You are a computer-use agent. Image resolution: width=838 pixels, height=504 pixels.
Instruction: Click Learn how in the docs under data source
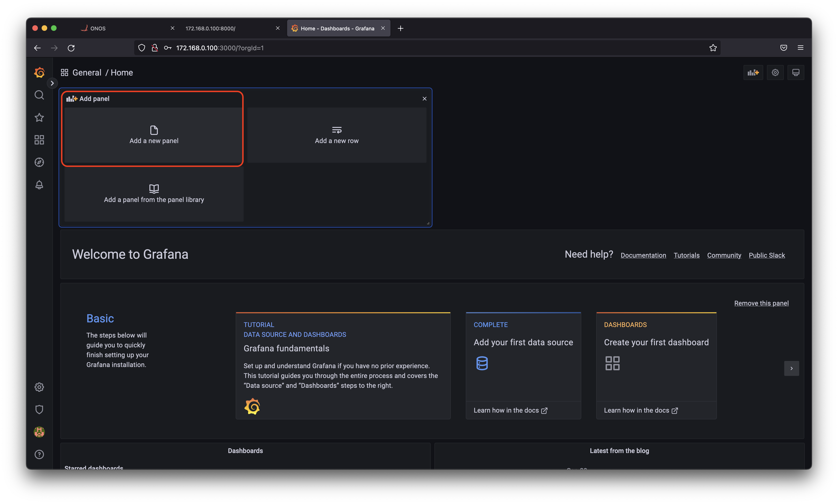pos(510,410)
